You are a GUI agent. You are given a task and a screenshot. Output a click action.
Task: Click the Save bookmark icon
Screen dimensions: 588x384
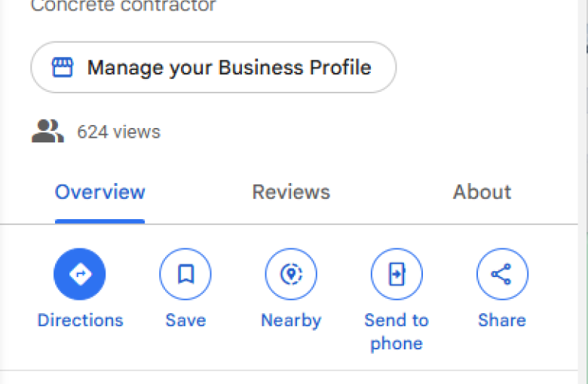tap(185, 274)
